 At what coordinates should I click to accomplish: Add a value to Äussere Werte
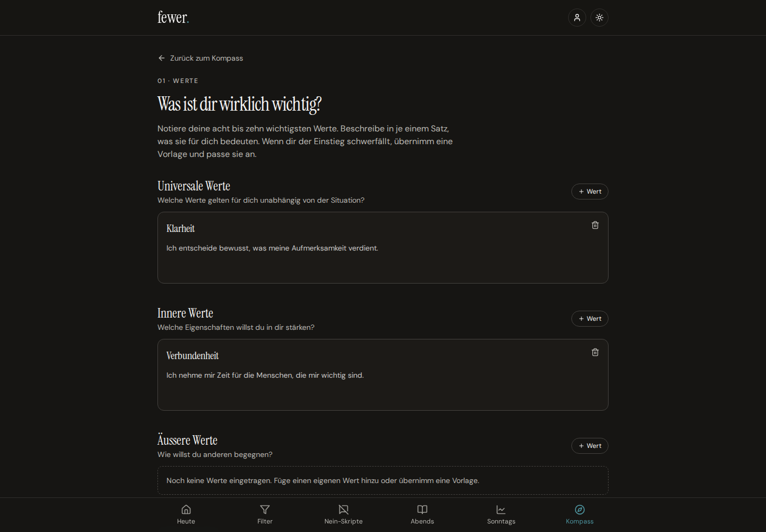[590, 446]
